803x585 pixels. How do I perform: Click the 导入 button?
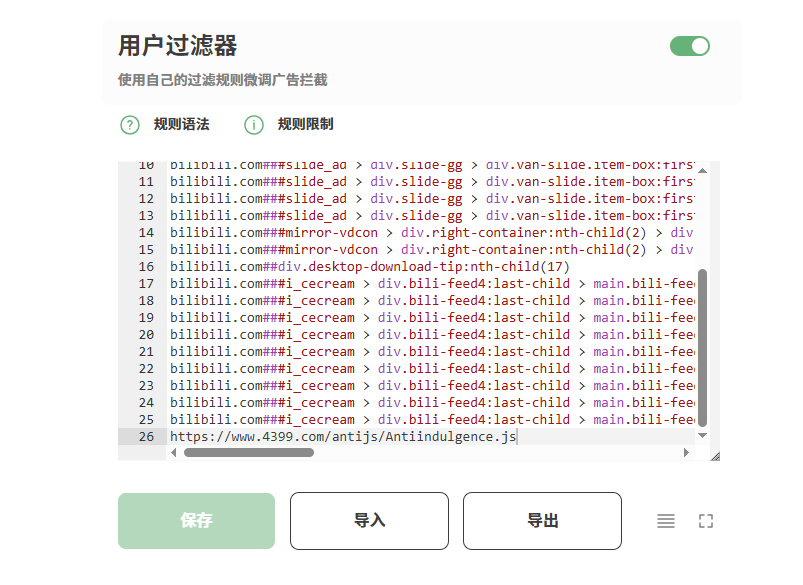point(369,521)
